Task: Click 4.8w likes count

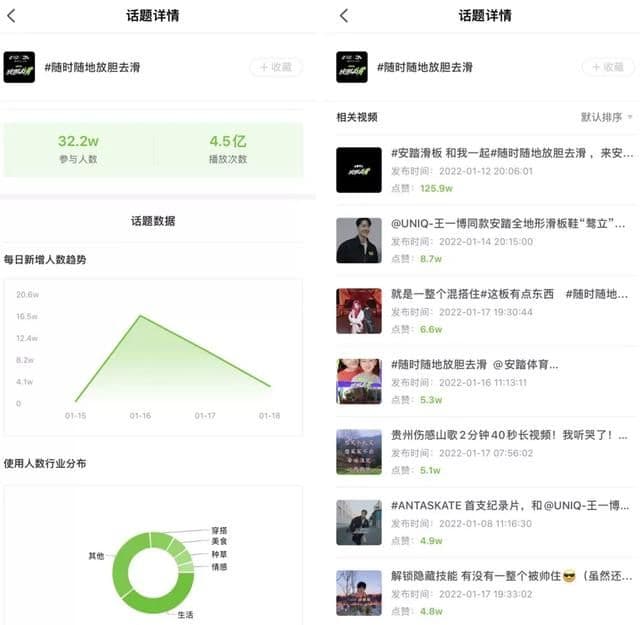Action: pyautogui.click(x=431, y=612)
